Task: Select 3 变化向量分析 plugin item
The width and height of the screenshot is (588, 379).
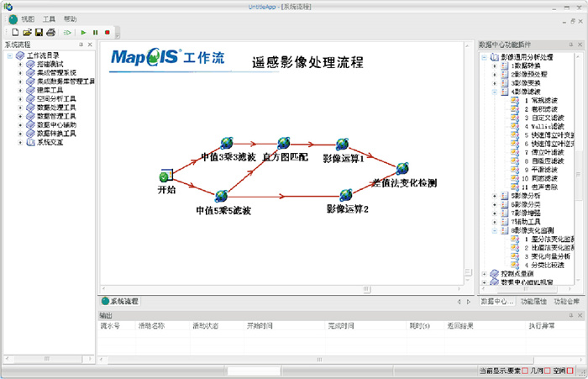Action: point(540,256)
